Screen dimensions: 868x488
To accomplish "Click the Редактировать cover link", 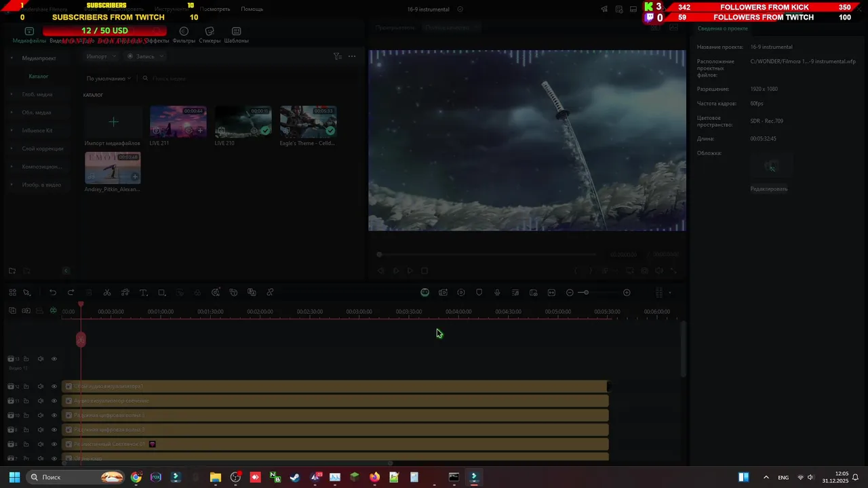I will [769, 189].
